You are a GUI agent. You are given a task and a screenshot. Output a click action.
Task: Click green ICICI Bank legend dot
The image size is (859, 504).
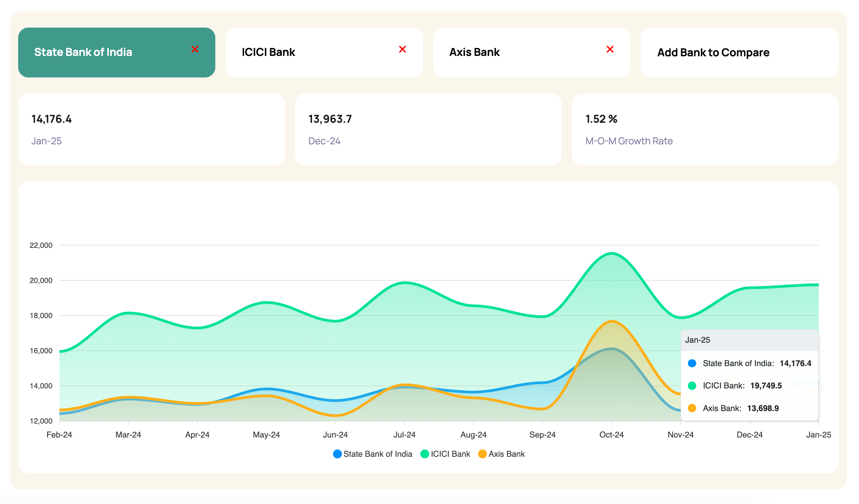click(425, 454)
